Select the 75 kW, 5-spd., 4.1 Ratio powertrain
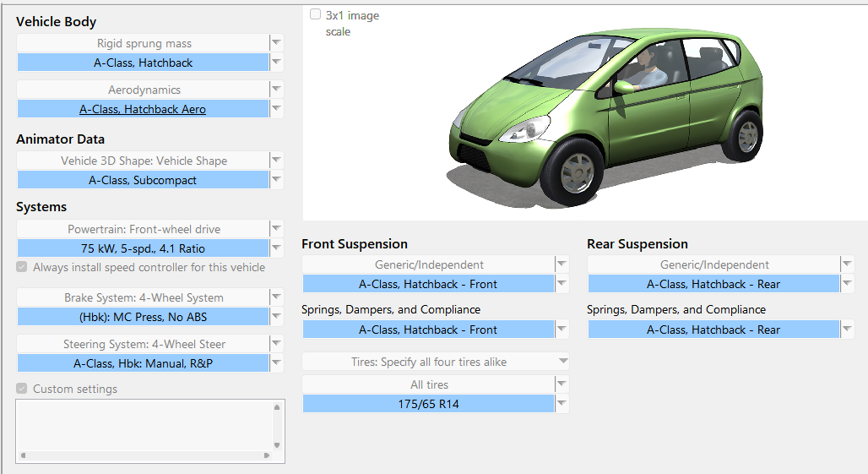Screen dimensions: 868x474 coord(143,248)
